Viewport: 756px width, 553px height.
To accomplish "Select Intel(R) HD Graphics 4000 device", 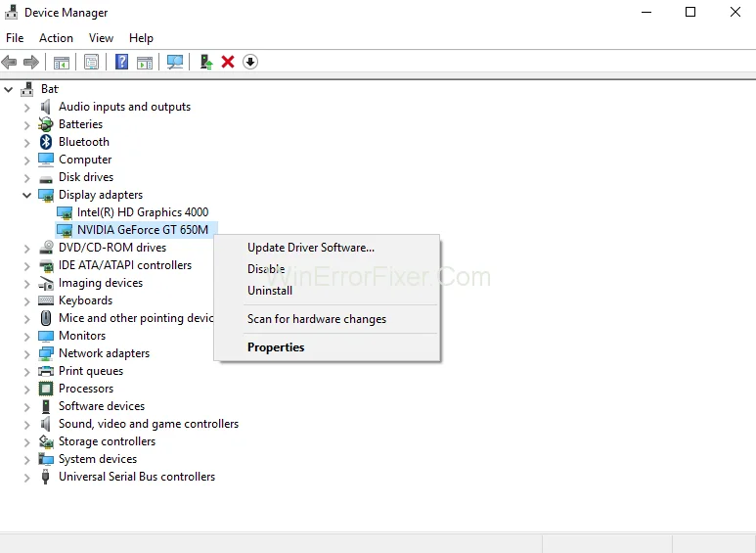I will [x=142, y=212].
